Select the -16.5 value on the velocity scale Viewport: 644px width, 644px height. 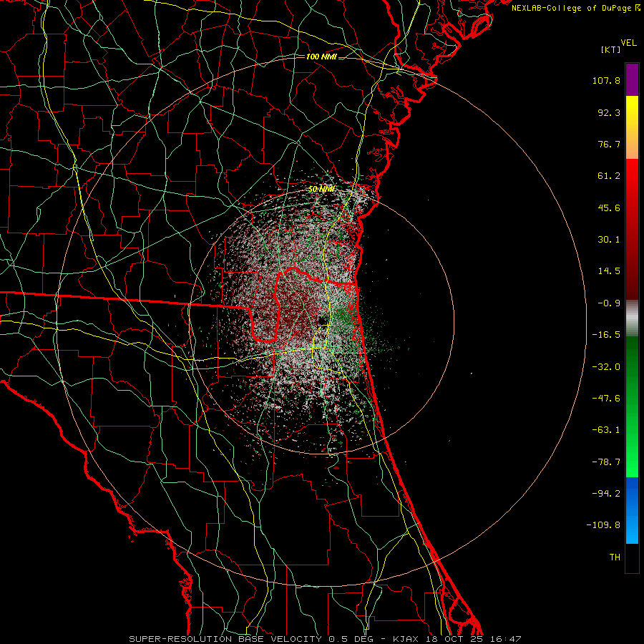606,335
